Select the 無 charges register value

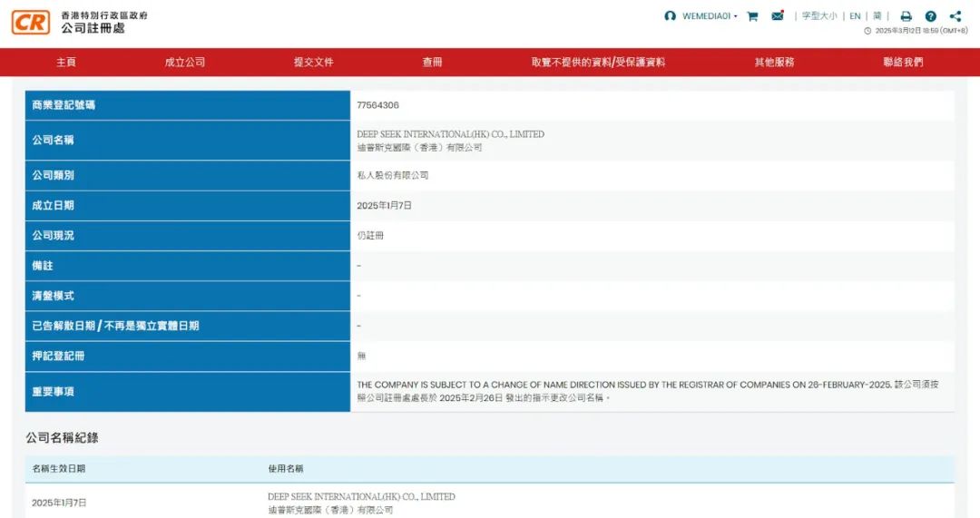pos(361,356)
